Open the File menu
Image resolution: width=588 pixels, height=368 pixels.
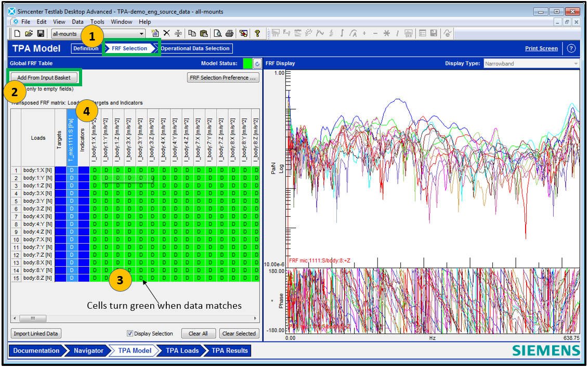tap(25, 22)
